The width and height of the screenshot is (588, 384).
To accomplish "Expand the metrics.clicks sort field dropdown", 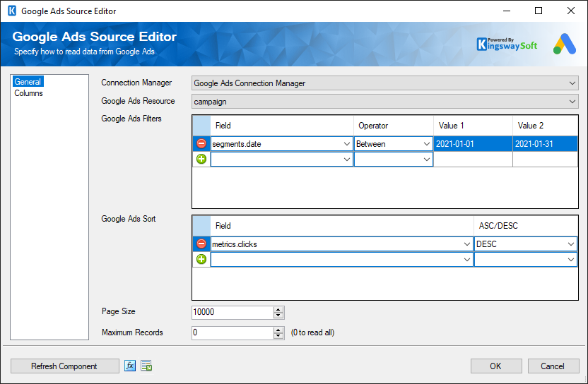I will pos(467,244).
